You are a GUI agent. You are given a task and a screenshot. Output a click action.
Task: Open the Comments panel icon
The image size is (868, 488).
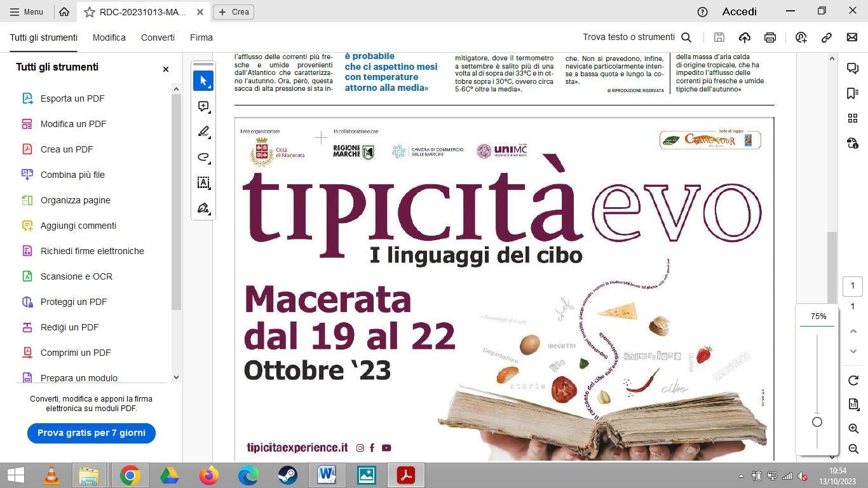click(x=853, y=69)
